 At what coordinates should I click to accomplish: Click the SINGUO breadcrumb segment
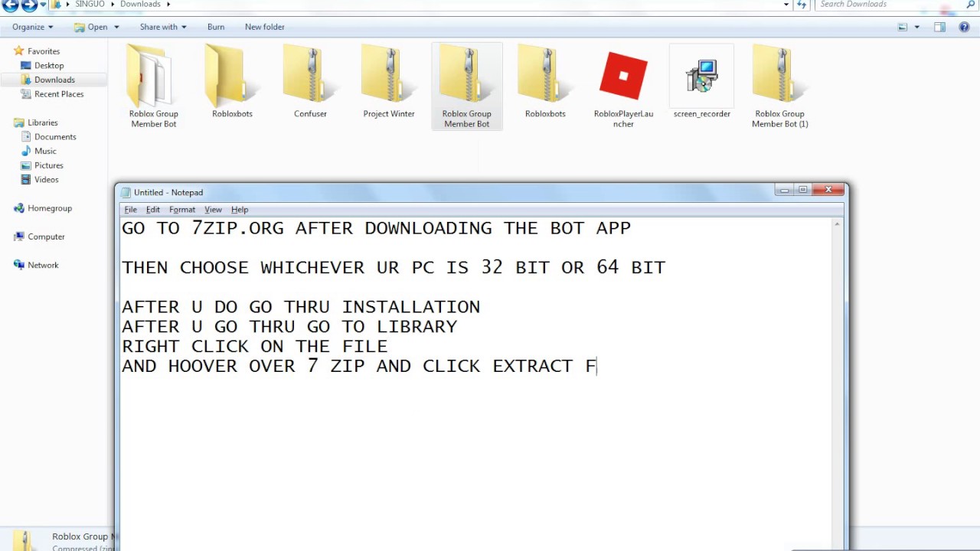(x=90, y=5)
